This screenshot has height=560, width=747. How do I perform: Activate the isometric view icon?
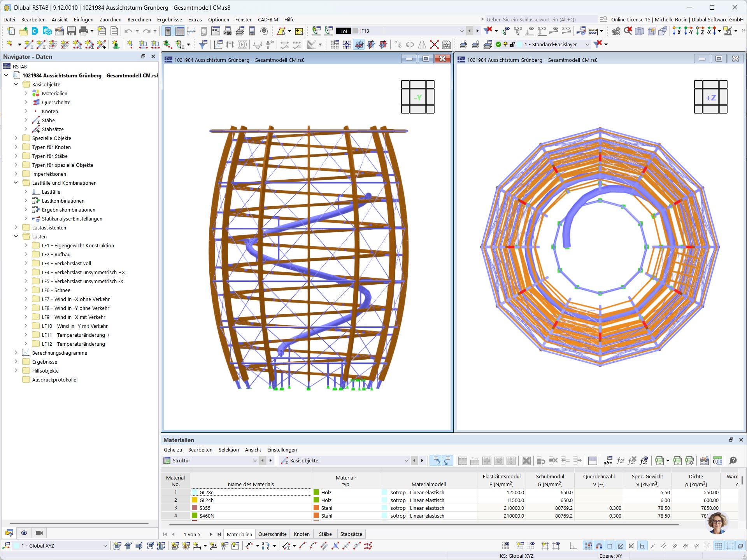pos(639,31)
